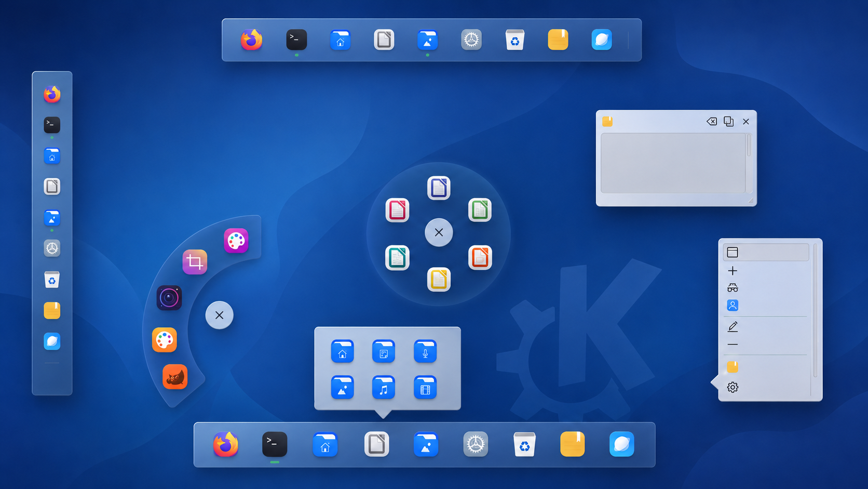Click the blank document icon in the left dock

click(x=52, y=187)
